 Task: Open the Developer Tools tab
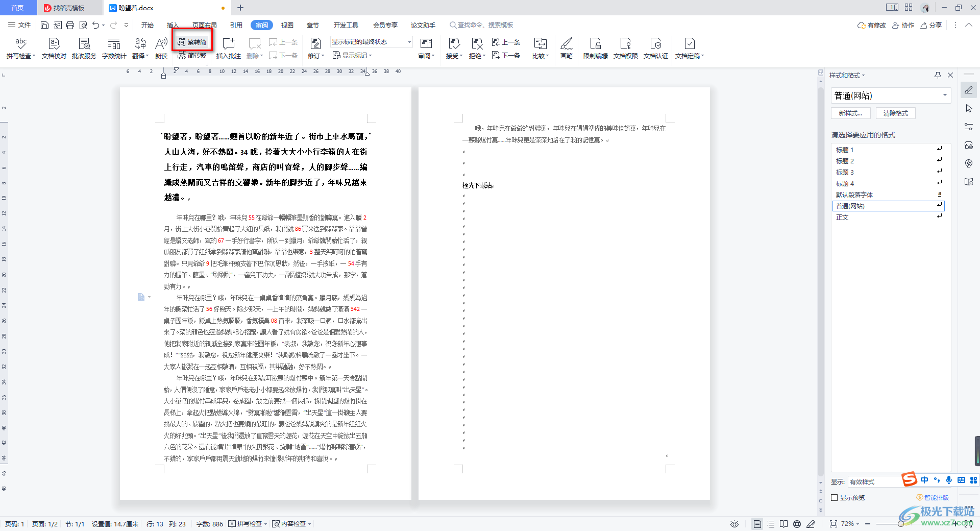tap(346, 25)
